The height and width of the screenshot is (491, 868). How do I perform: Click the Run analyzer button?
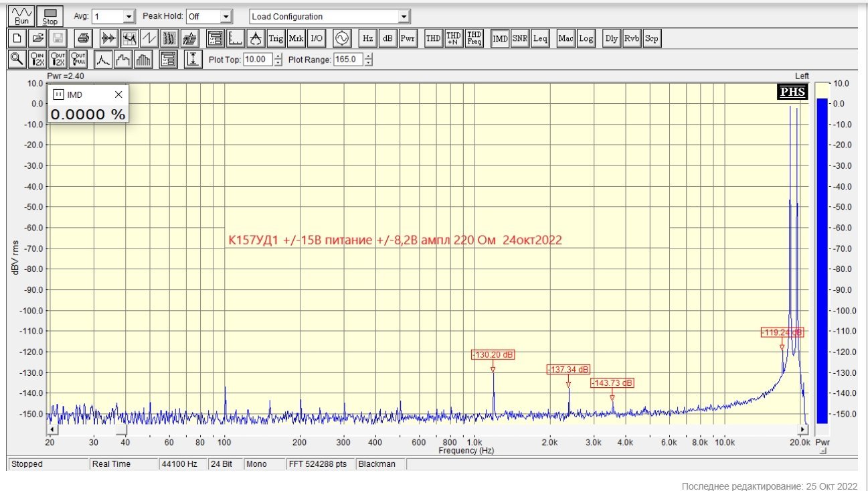22,16
